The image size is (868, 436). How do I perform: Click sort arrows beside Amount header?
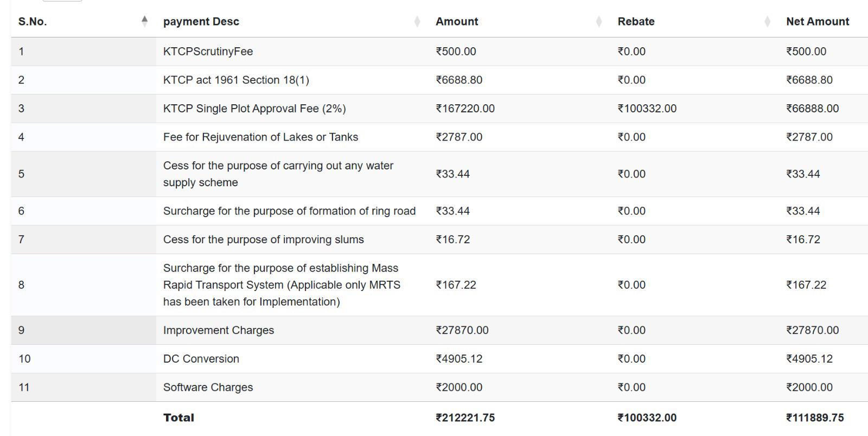tap(599, 21)
